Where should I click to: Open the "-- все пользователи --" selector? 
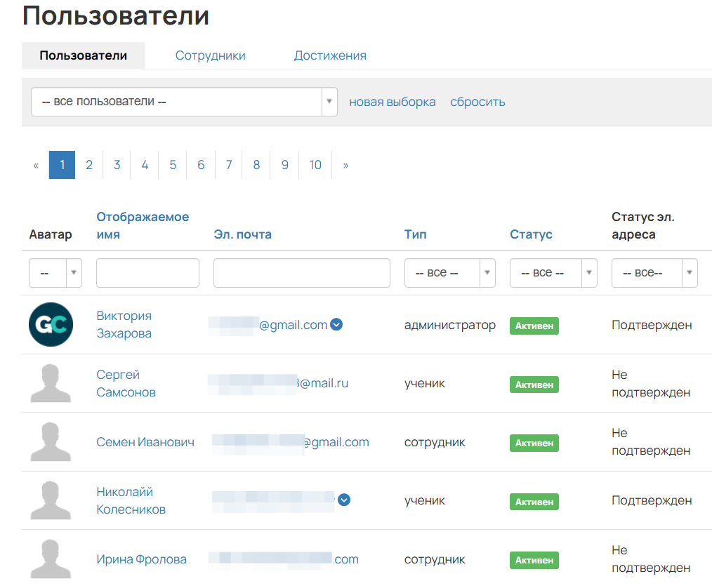click(181, 101)
